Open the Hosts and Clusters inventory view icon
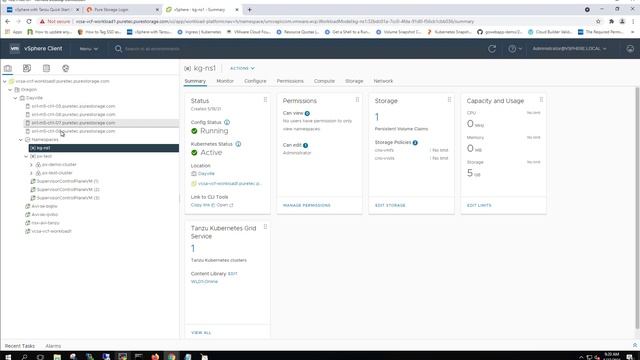Viewport: 640px width, 360px height. pos(8,68)
